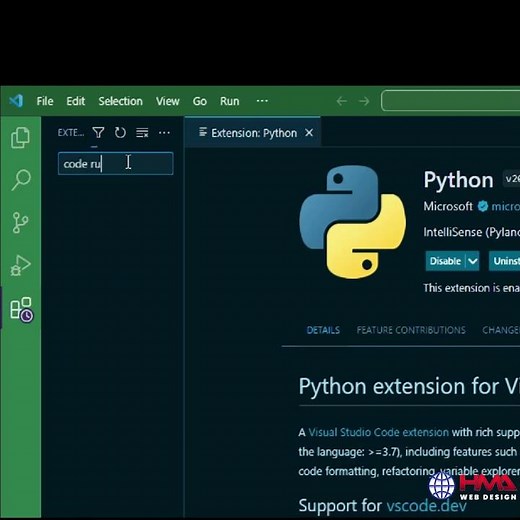This screenshot has width=520, height=520.
Task: Open the Edit menu
Action: [x=76, y=101]
